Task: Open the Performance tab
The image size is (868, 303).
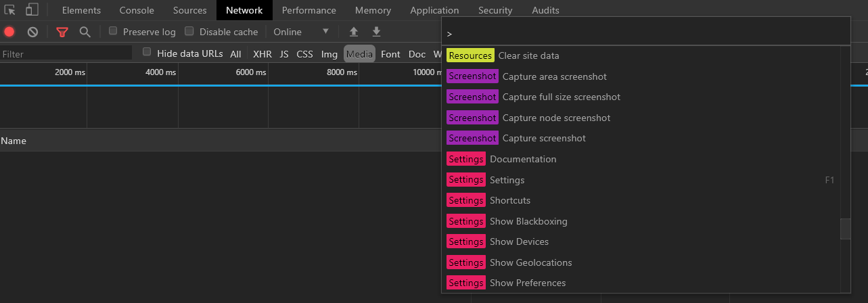Action: point(309,10)
